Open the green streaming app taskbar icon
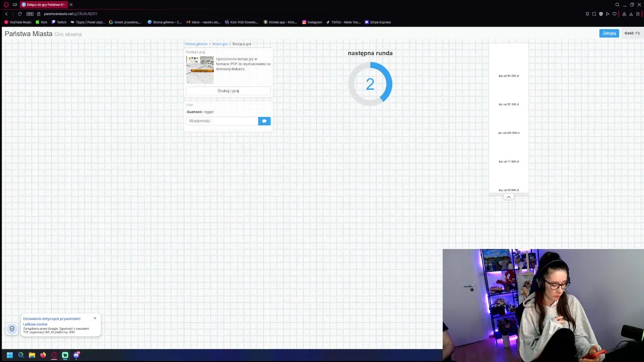The height and width of the screenshot is (362, 644). 65,355
